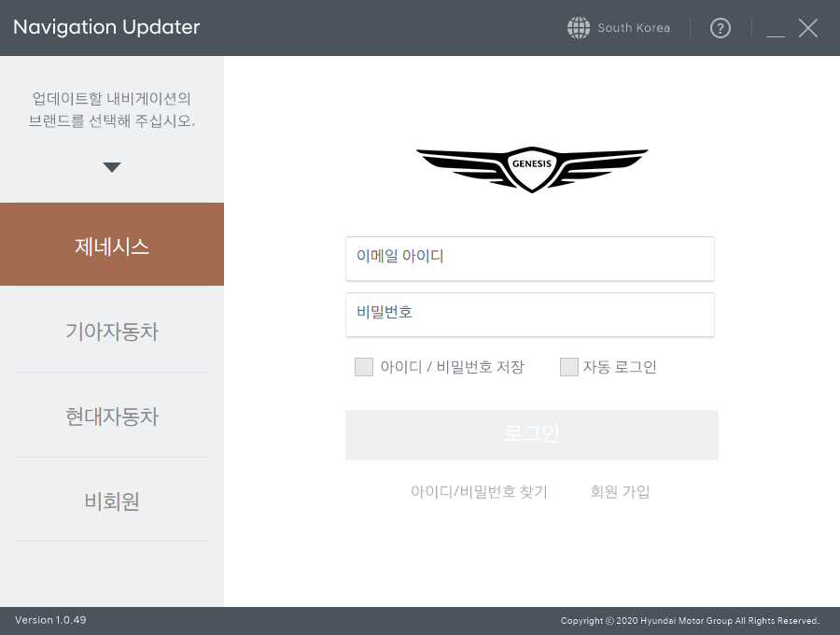Click the 로그인 login button

coord(531,434)
